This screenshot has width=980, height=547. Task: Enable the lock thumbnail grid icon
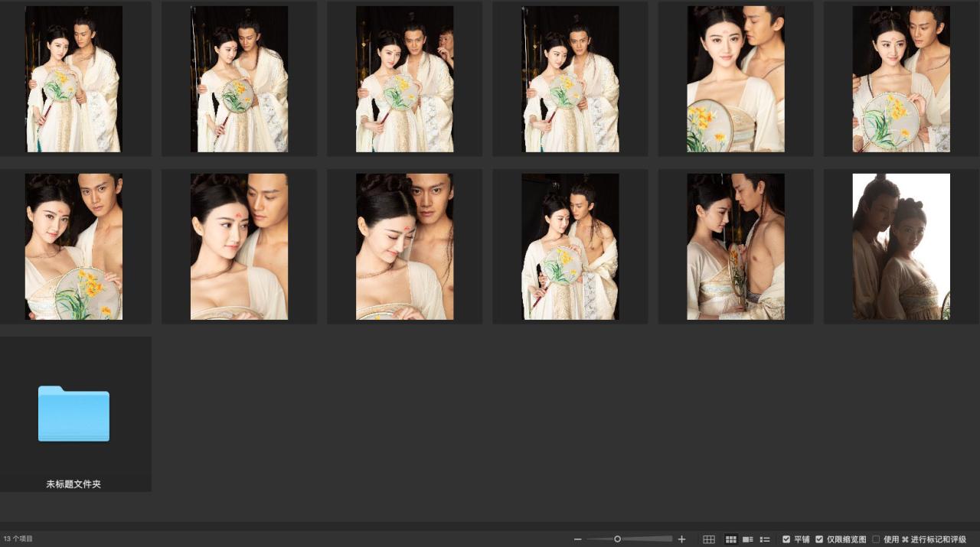tap(709, 539)
